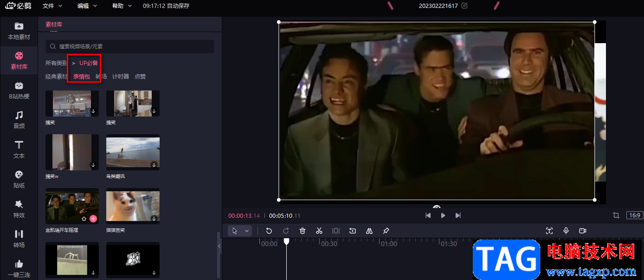Click the 必剪 app logo
644x280 pixels.
(x=19, y=6)
